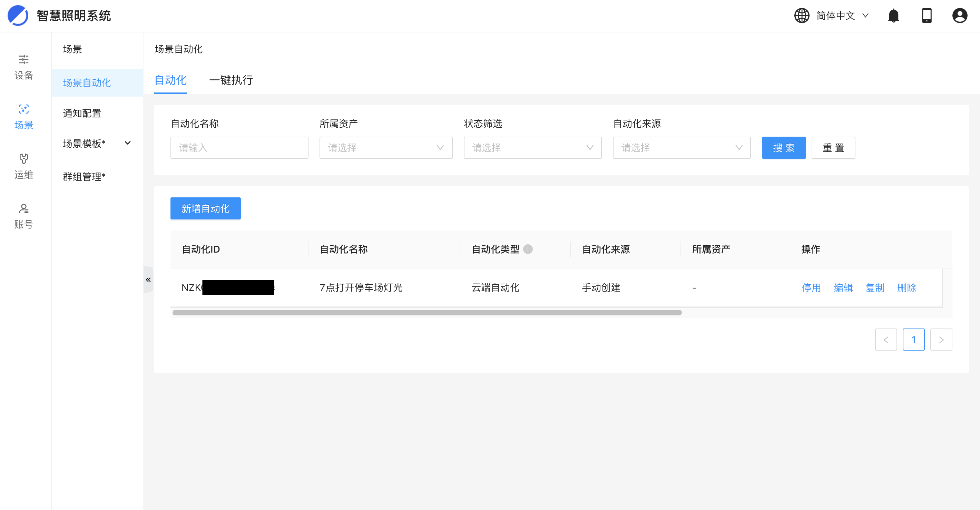Click info icon next to 自动化类型
980x510 pixels.
click(x=528, y=249)
